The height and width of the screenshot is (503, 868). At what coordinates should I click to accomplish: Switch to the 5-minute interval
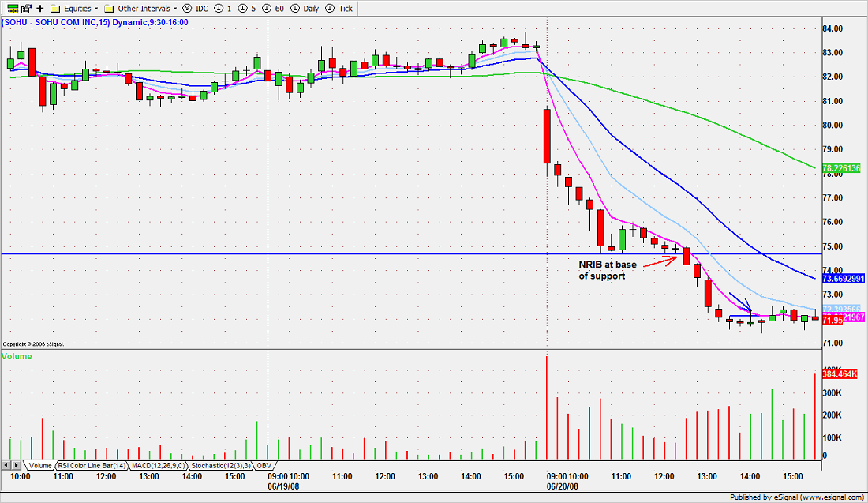coord(247,9)
